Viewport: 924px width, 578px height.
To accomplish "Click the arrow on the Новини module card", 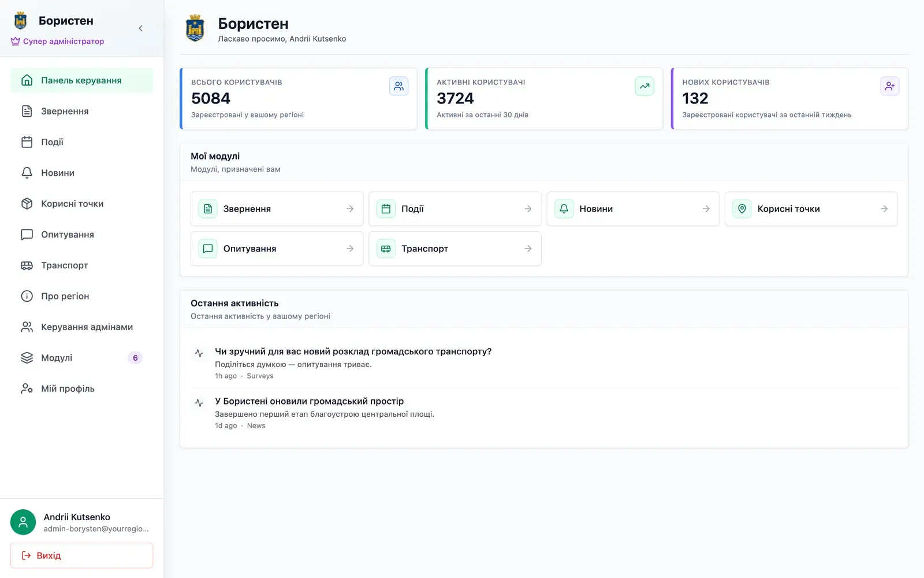I will click(x=706, y=209).
